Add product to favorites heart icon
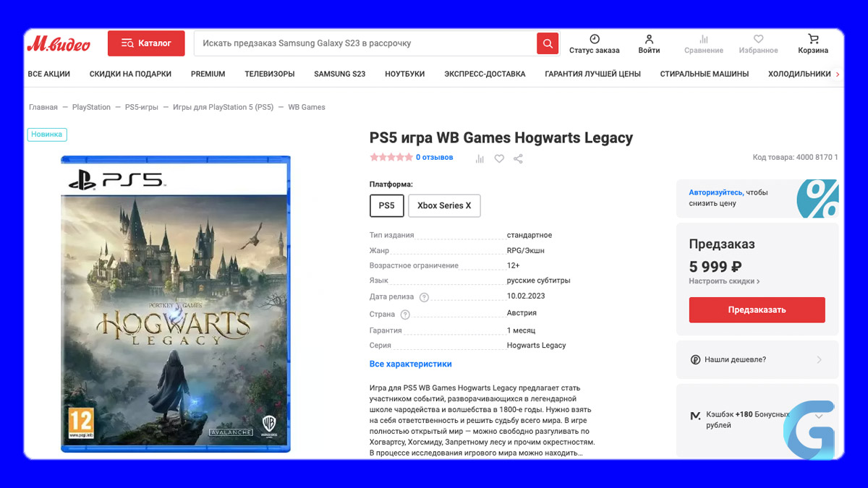Viewport: 868px width, 488px height. (x=499, y=159)
